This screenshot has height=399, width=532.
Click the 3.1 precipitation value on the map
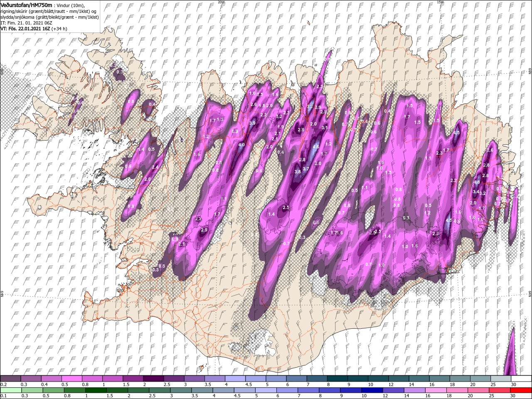pyautogui.click(x=325, y=128)
